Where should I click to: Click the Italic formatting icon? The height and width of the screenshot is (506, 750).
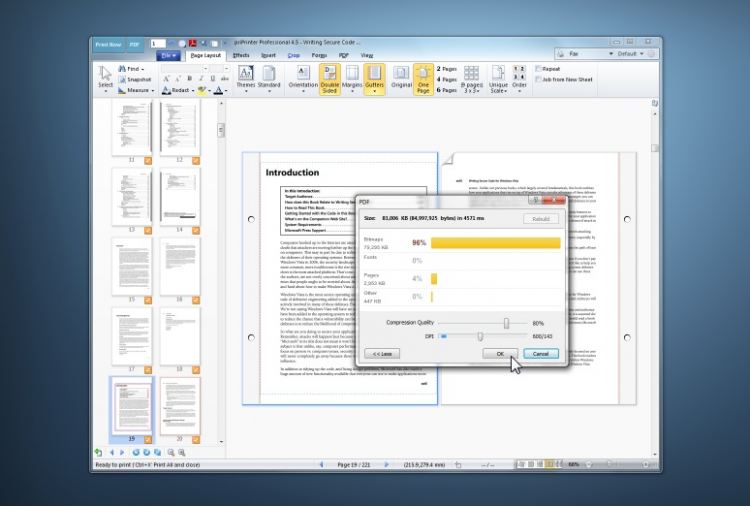click(x=201, y=78)
